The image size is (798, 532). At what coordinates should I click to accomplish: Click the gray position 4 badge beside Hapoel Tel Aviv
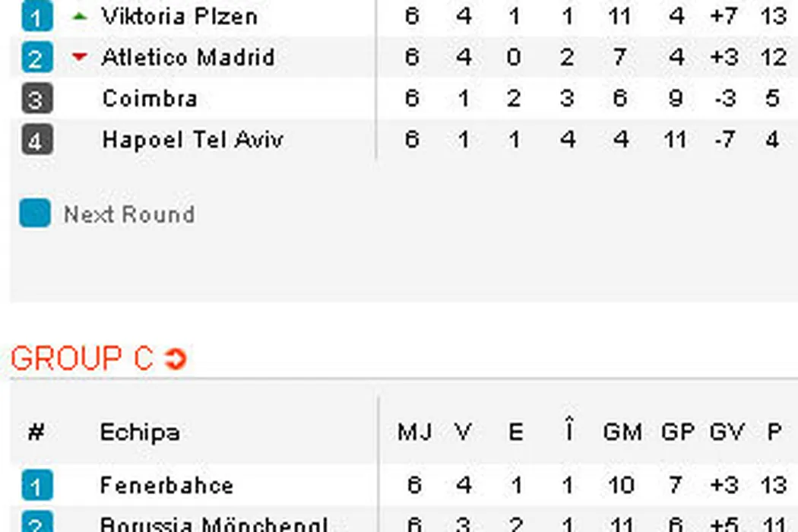tap(36, 141)
